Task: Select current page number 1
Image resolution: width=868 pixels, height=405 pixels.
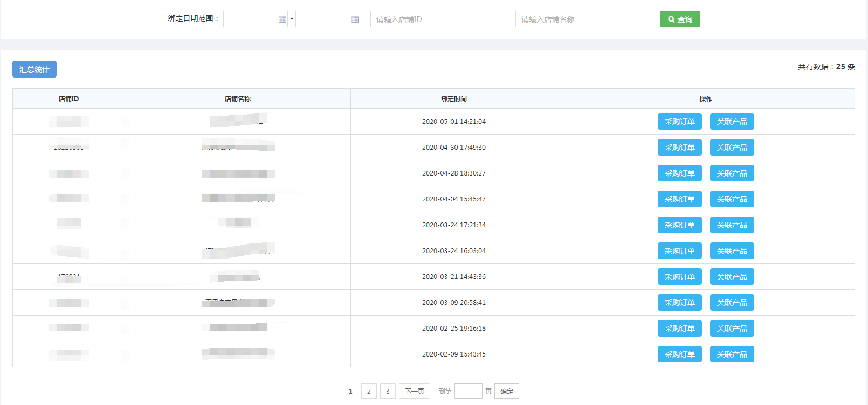Action: click(350, 392)
